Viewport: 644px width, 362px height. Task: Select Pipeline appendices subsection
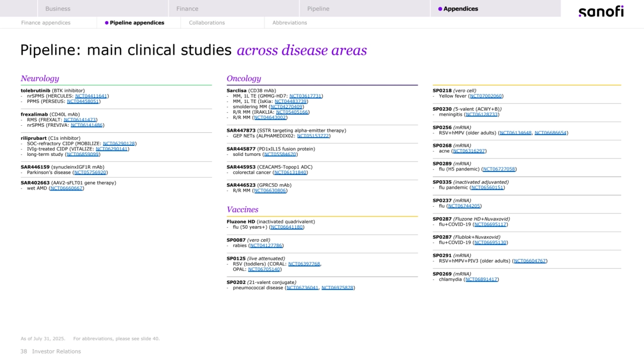pos(134,23)
